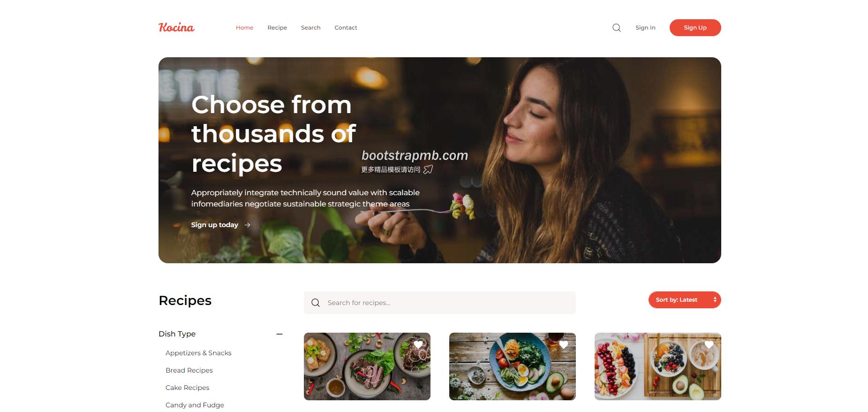Open the meat platter recipe thumbnail
The image size is (868, 412).
pyautogui.click(x=367, y=366)
